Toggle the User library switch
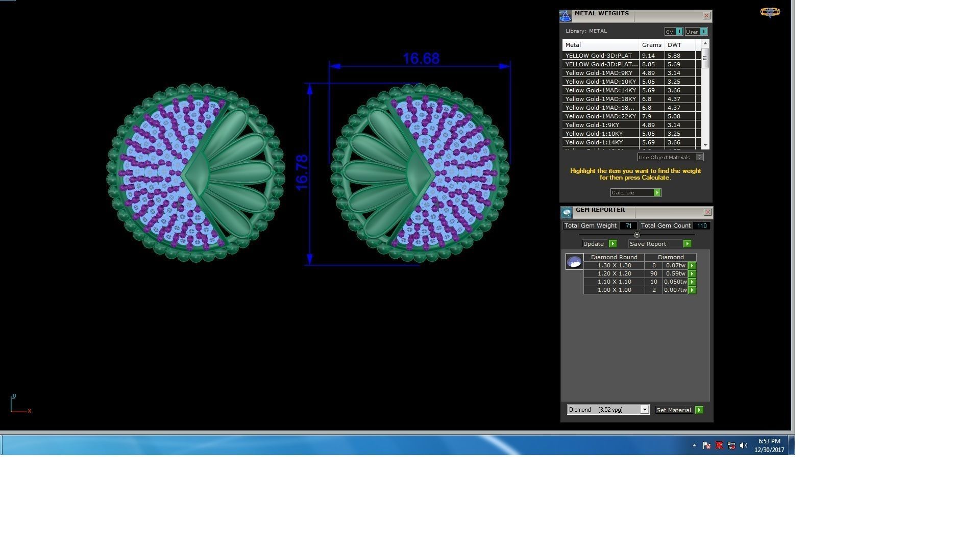This screenshot has height=551, width=980. pyautogui.click(x=703, y=32)
